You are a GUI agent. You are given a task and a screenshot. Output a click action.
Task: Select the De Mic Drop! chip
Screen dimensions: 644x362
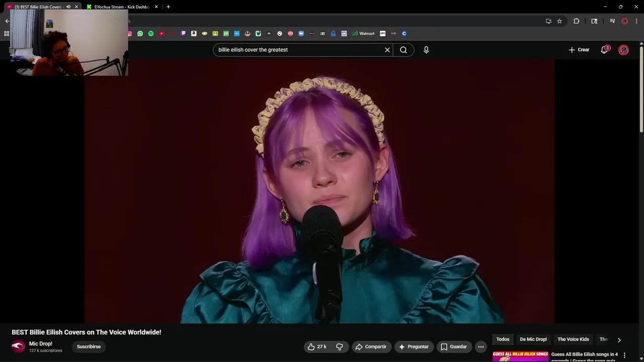533,339
